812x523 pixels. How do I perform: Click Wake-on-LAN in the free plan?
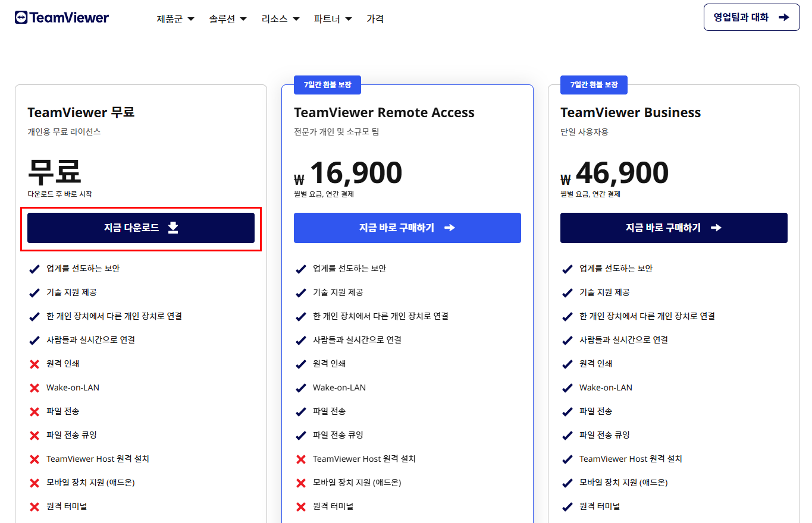(x=73, y=387)
